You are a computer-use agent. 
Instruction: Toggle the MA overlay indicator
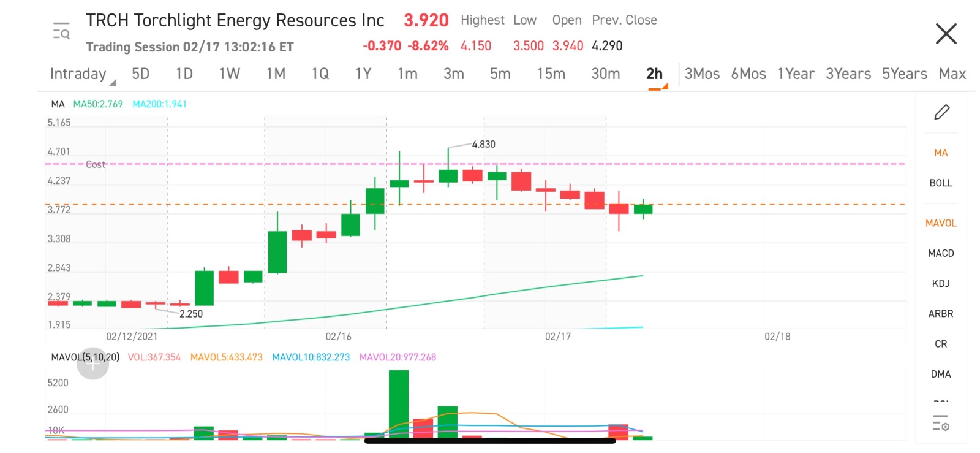click(x=941, y=153)
